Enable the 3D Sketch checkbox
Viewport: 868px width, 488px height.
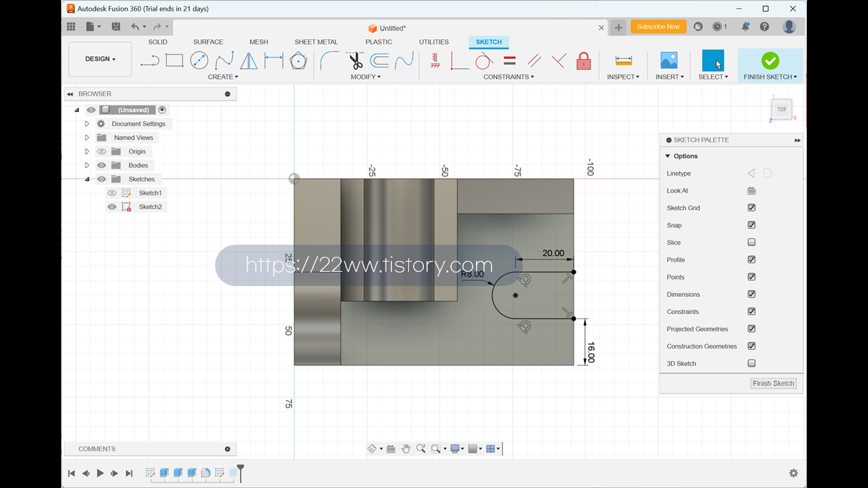[751, 363]
